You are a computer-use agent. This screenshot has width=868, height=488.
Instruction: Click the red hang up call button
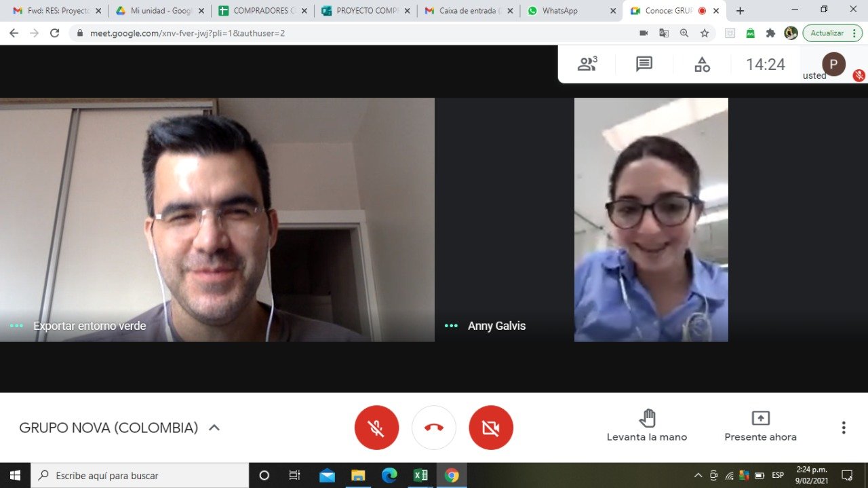tap(434, 428)
